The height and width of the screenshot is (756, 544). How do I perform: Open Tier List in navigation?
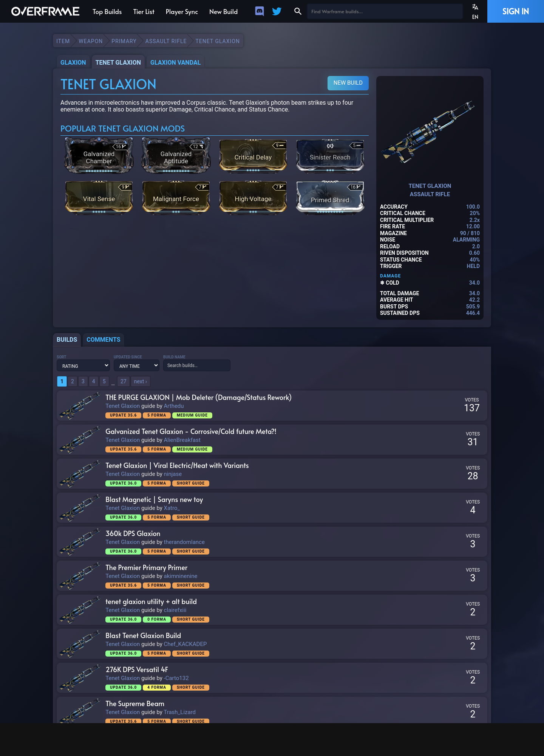[144, 12]
